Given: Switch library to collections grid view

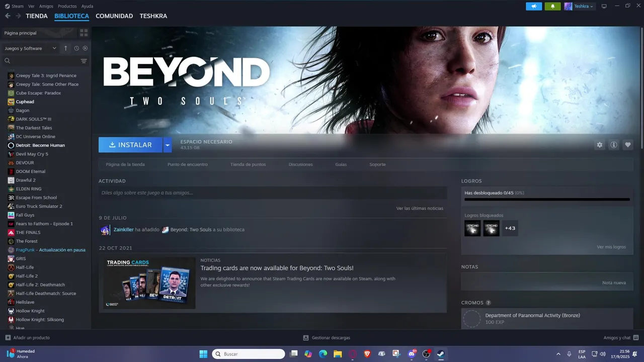Looking at the screenshot, I should (84, 33).
